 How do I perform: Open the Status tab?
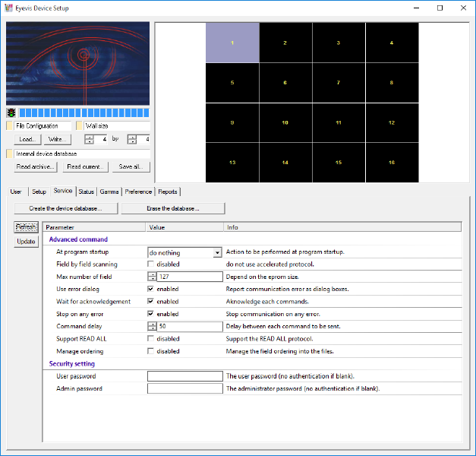pos(87,192)
